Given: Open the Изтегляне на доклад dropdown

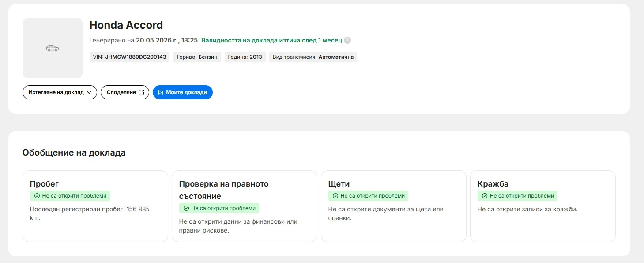Looking at the screenshot, I should click(x=60, y=92).
